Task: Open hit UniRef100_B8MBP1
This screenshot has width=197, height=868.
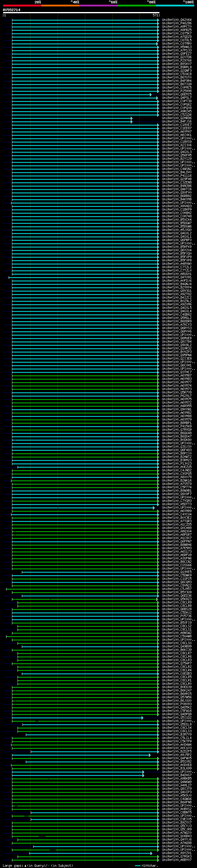Action: point(177,423)
